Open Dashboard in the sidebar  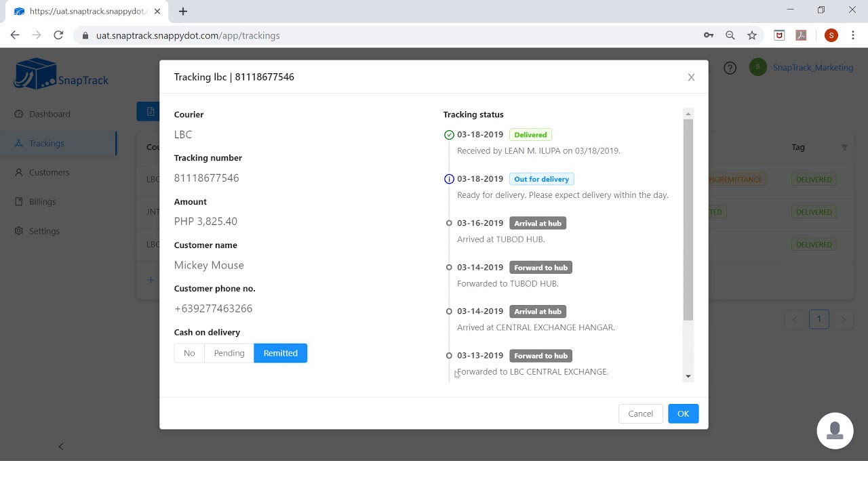(50, 114)
